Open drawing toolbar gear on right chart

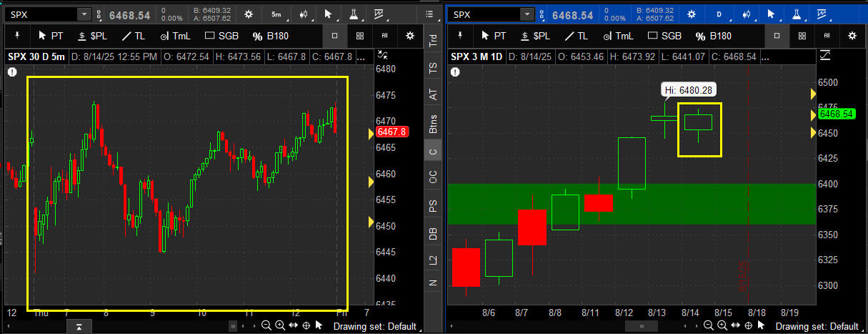852,35
